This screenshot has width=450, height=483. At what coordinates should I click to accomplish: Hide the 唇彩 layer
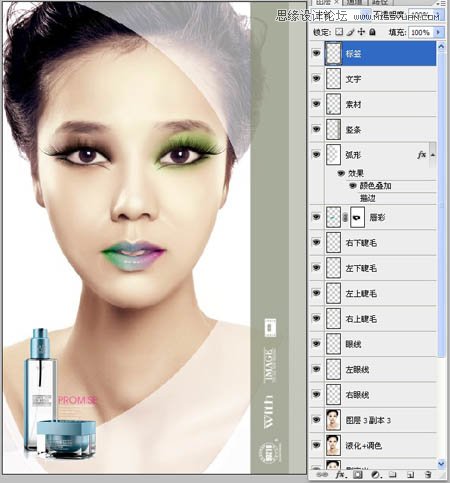[x=316, y=217]
